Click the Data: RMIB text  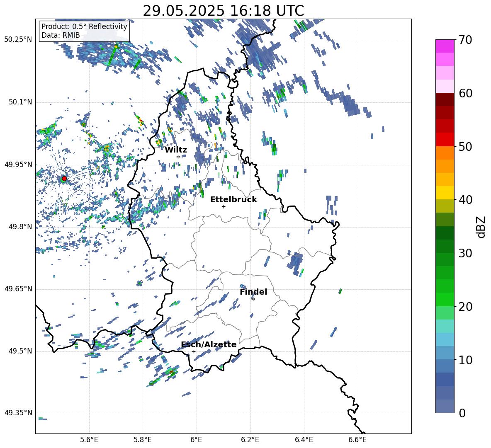(61, 35)
